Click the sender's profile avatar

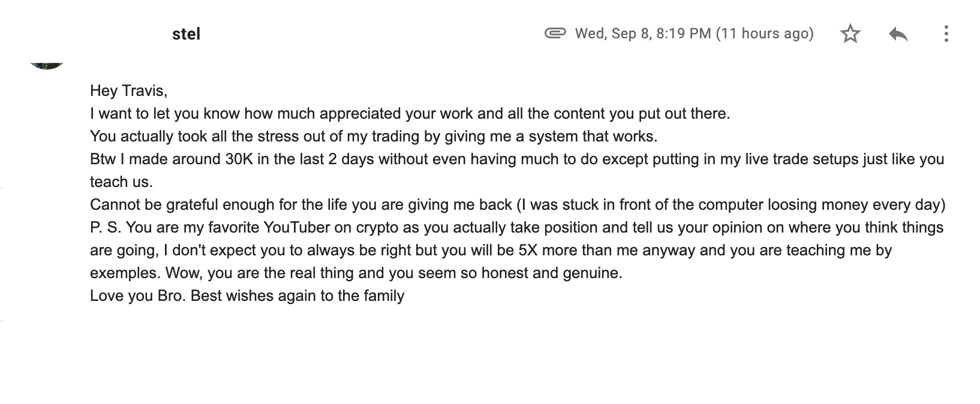[47, 62]
